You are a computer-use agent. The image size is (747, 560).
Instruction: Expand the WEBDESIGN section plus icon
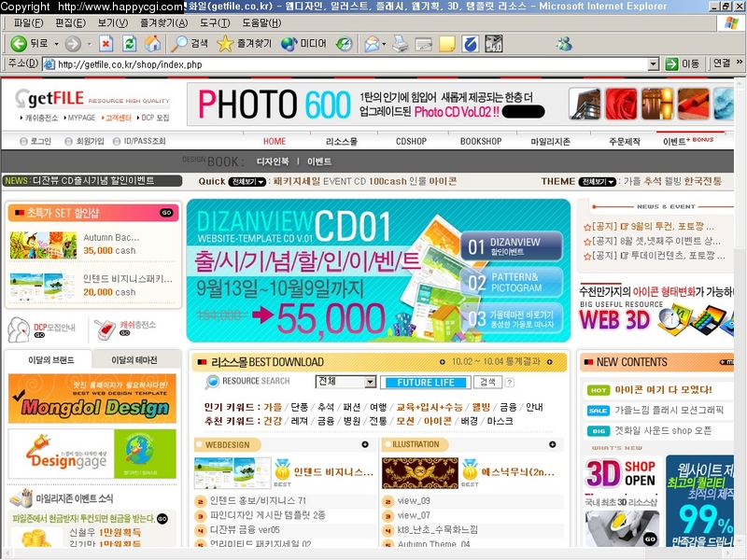365,444
